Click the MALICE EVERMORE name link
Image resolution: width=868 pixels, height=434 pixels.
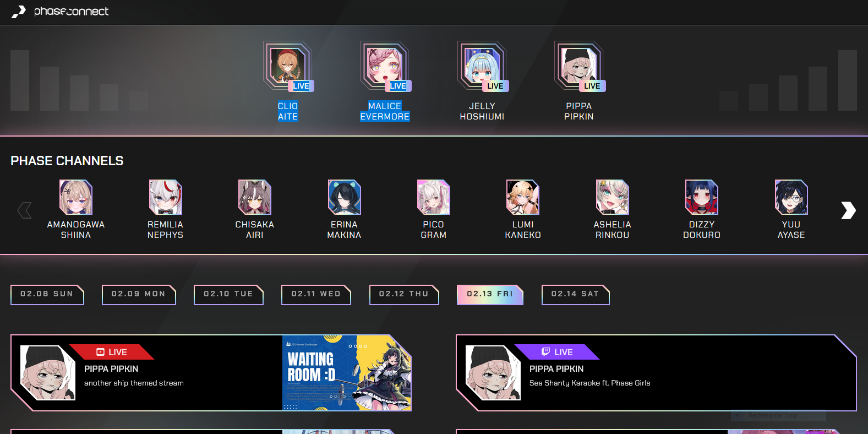385,111
